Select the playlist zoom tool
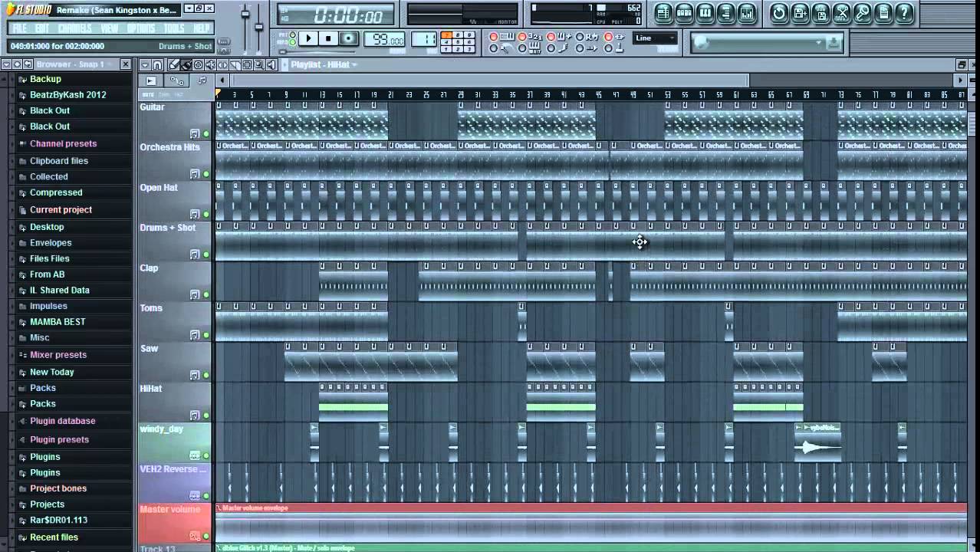Screen dimensions: 980x552 pyautogui.click(x=259, y=65)
